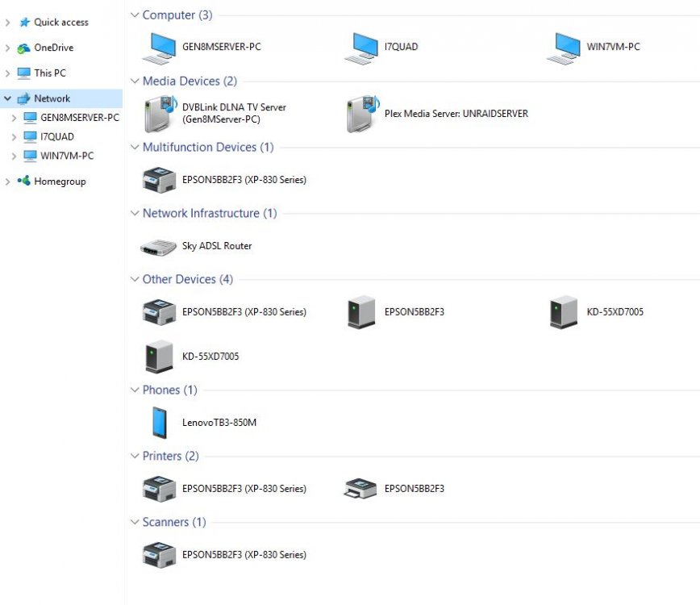Image resolution: width=700 pixels, height=605 pixels.
Task: Click Plex Media Server: UNRAIDSERVER label
Action: coord(456,114)
